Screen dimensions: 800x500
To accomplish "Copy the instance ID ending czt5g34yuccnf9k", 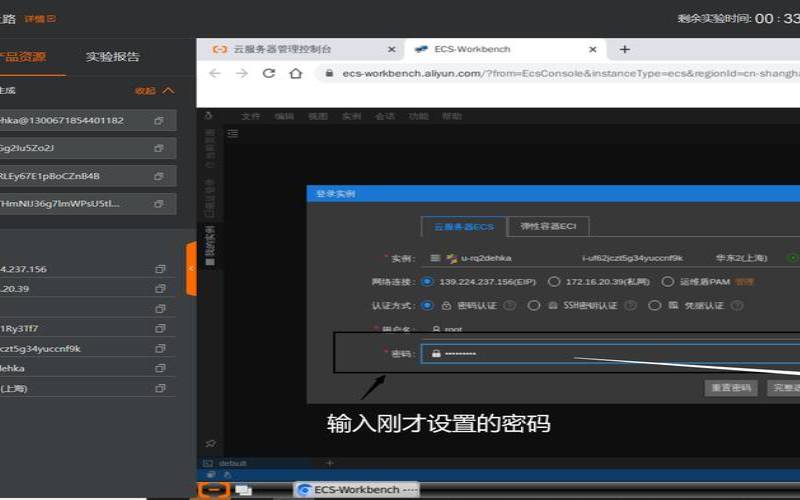I will (x=160, y=348).
